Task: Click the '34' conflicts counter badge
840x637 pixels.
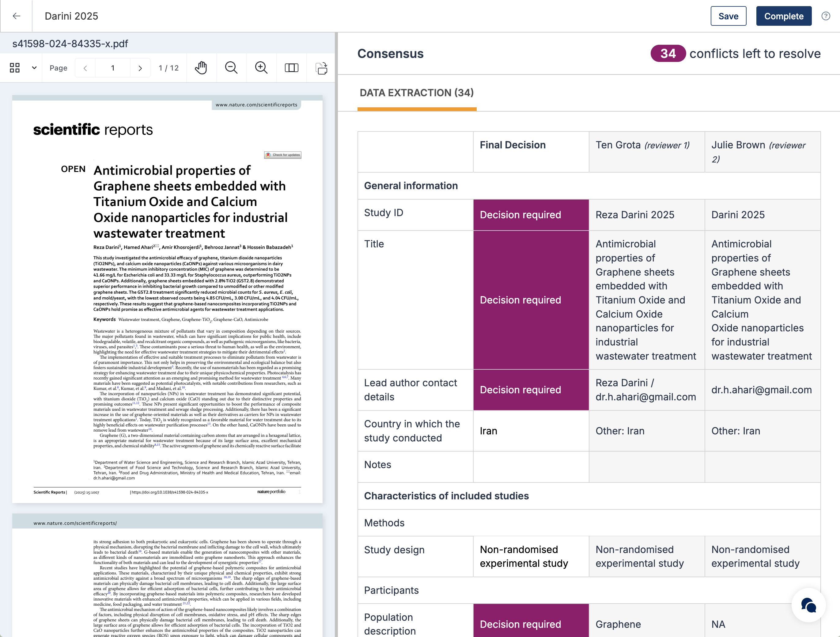Action: coord(668,54)
